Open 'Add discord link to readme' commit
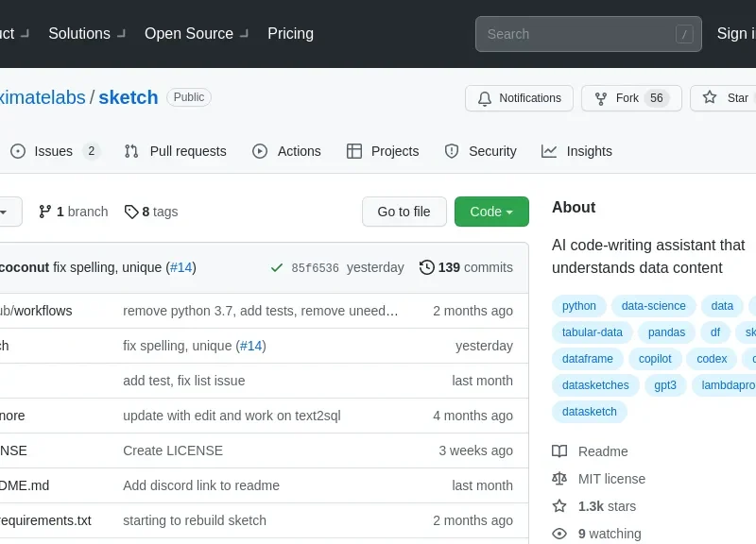756x544 pixels. (x=201, y=485)
